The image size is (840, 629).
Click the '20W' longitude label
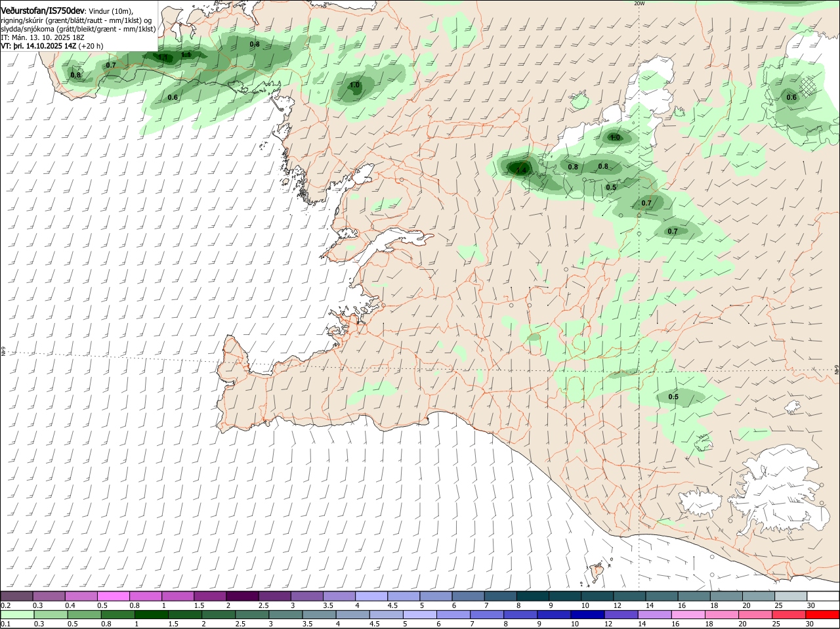[639, 3]
